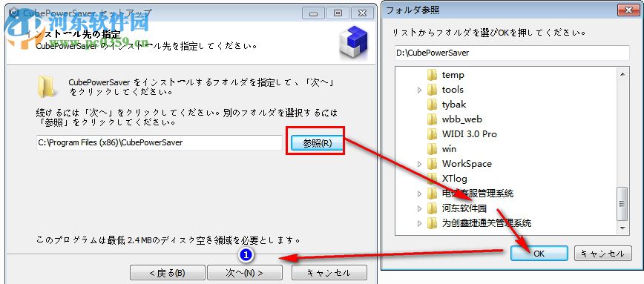This screenshot has width=644, height=284.
Task: Click the temp folder icon
Action: [432, 75]
